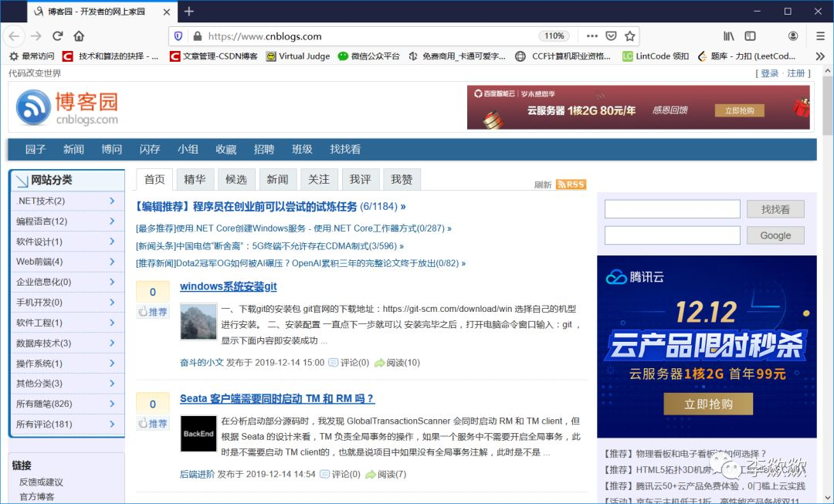Click the browser Back arrow button

click(14, 36)
